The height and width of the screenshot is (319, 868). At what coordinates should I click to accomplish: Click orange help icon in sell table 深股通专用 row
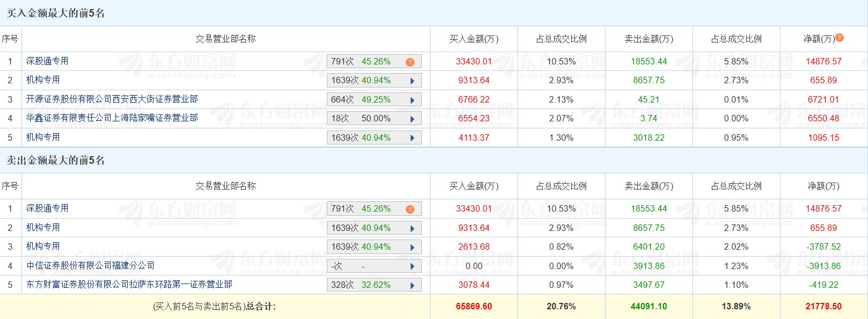[410, 209]
